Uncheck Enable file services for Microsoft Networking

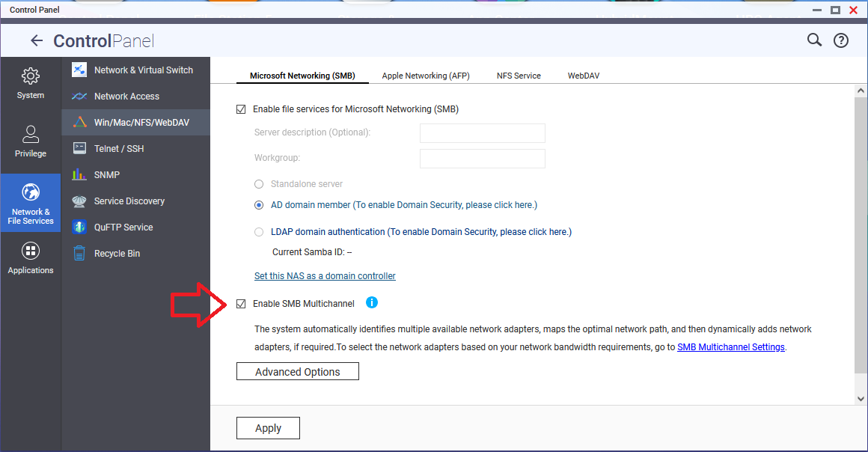point(241,109)
